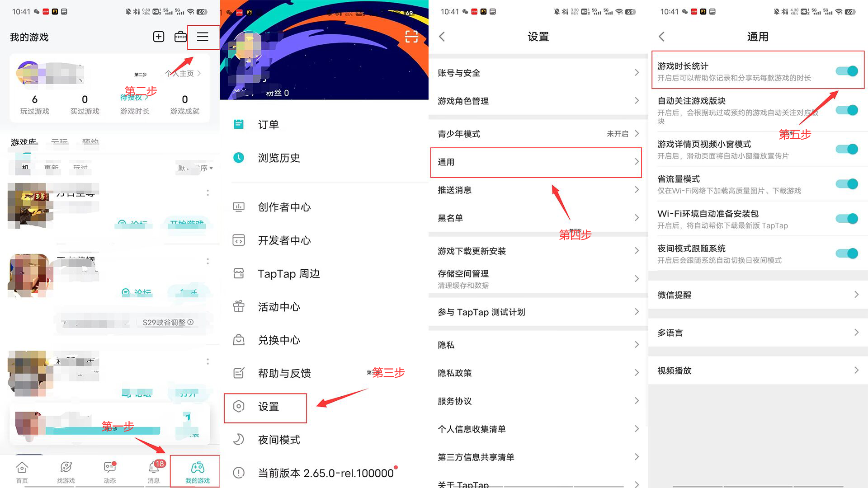
Task: Open 消息 tab with 18 badge
Action: [x=154, y=472]
